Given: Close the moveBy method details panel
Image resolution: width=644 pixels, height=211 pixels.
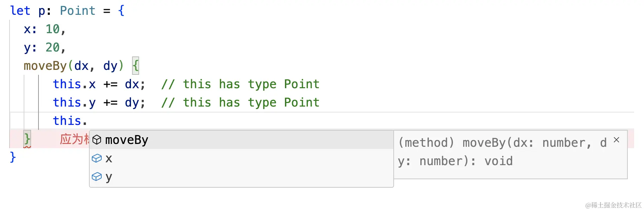Looking at the screenshot, I should coord(616,140).
